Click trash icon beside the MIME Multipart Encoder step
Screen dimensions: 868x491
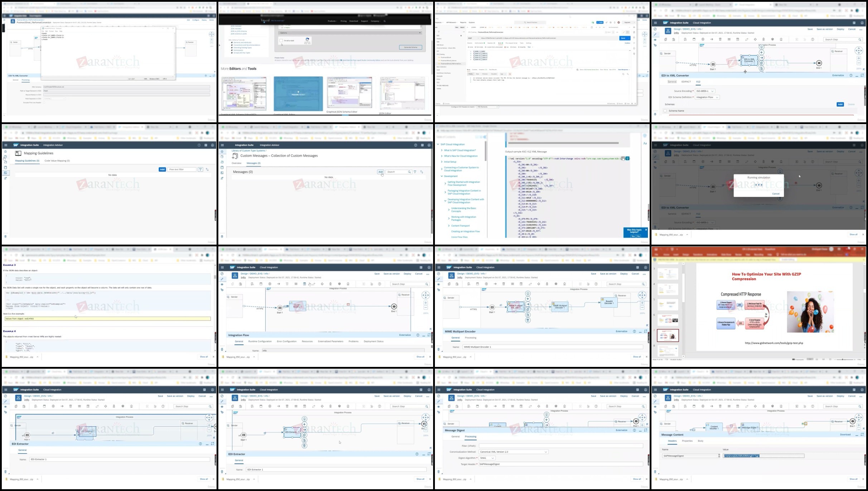point(528,320)
